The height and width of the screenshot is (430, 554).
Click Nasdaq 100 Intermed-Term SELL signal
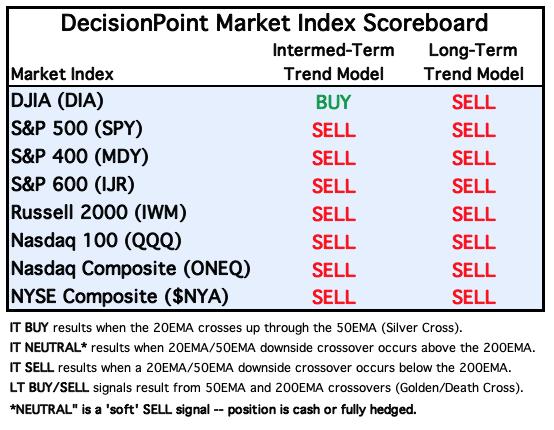tap(334, 242)
